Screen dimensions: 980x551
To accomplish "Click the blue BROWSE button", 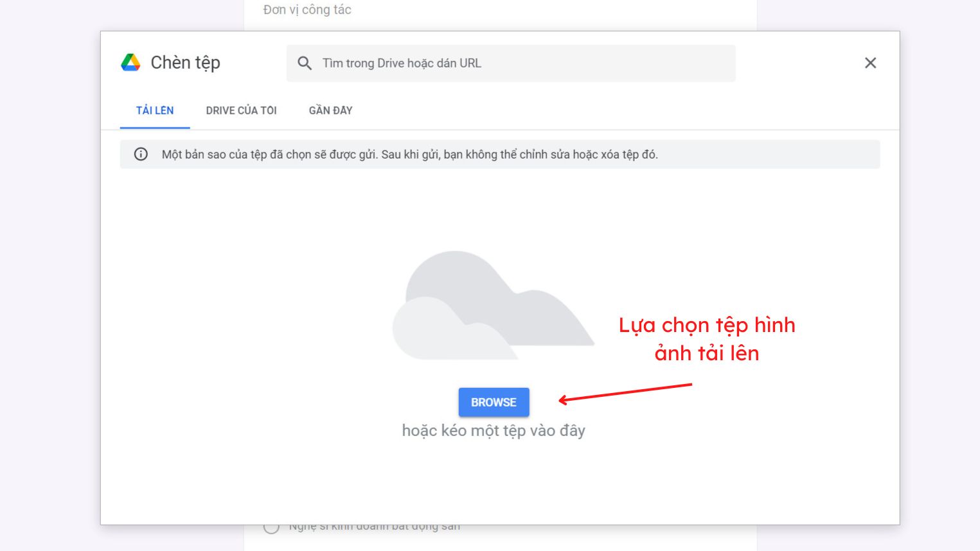I will [x=494, y=402].
